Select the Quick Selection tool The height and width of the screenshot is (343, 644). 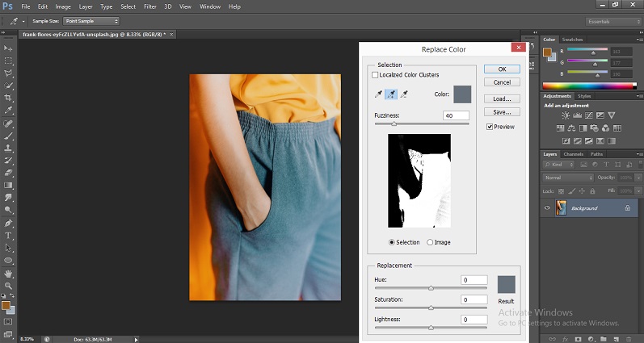pyautogui.click(x=8, y=86)
